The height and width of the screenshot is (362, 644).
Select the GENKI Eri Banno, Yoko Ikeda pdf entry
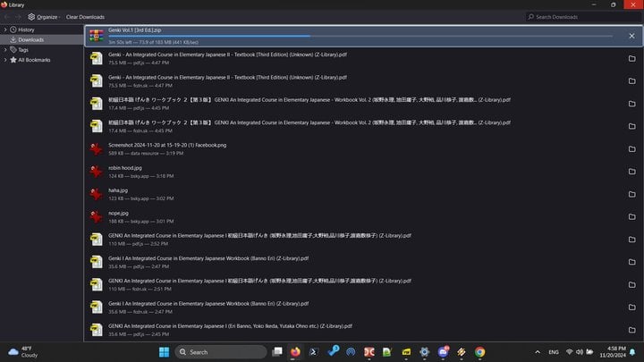(x=363, y=330)
